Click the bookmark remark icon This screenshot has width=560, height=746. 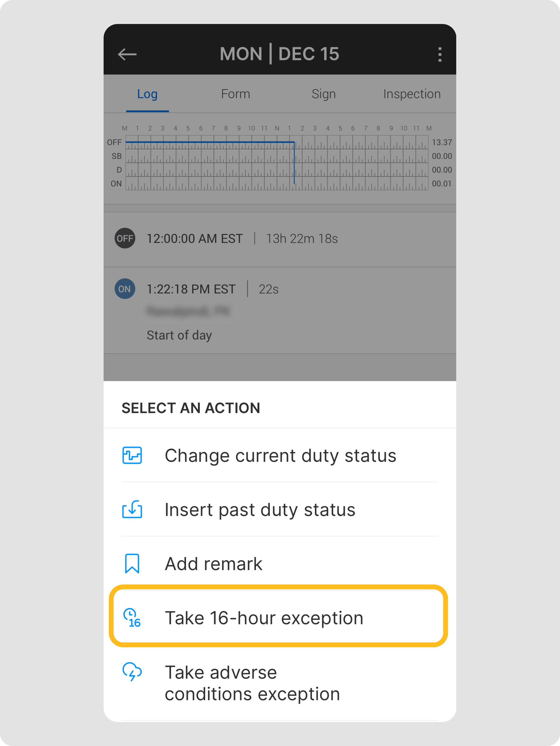tap(132, 563)
